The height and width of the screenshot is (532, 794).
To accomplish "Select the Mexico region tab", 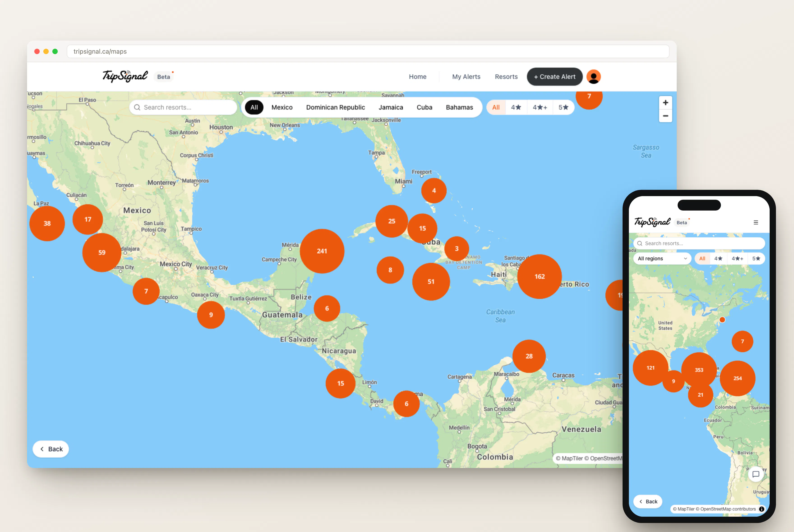I will pyautogui.click(x=282, y=107).
